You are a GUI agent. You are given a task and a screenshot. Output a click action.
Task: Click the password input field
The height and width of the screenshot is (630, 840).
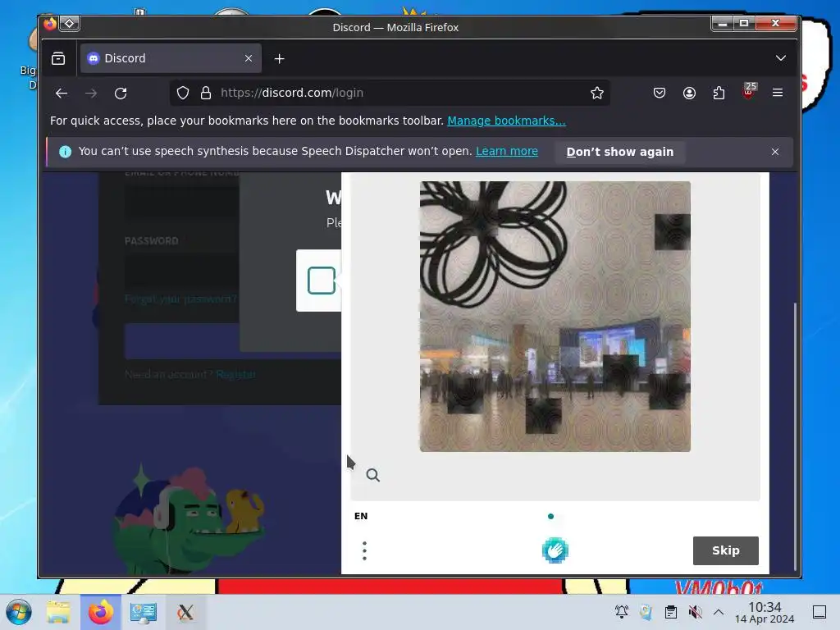(x=181, y=271)
